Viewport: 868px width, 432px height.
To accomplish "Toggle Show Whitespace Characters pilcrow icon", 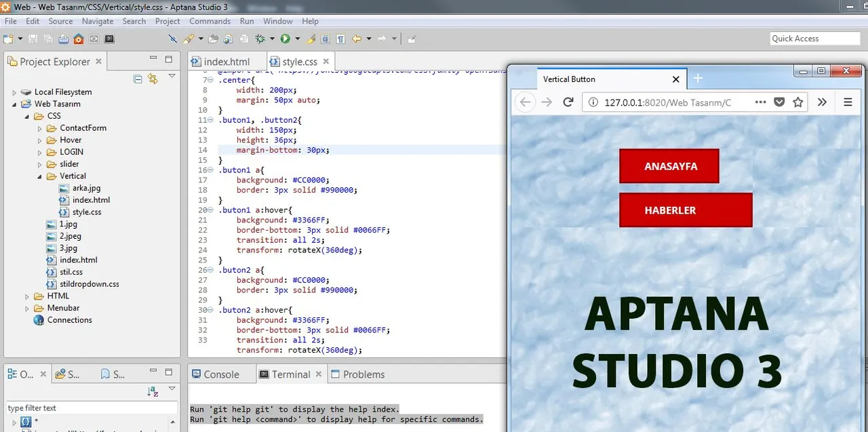I will (x=341, y=39).
